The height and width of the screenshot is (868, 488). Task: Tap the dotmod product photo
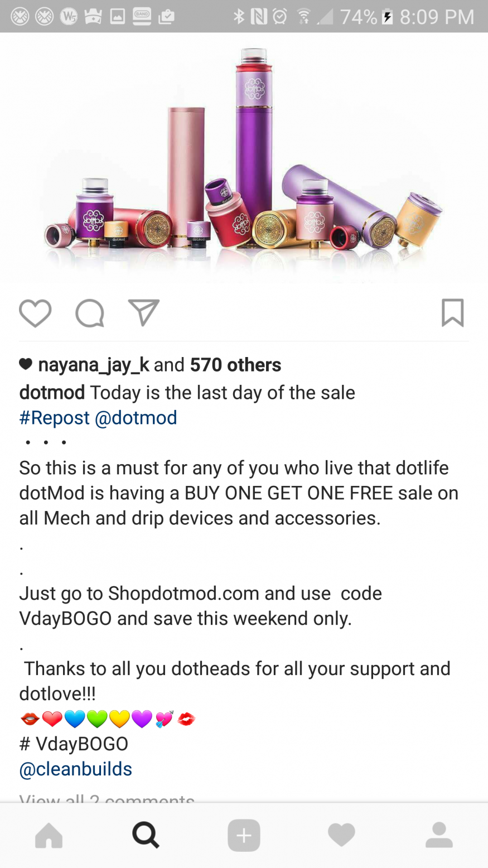click(x=244, y=158)
